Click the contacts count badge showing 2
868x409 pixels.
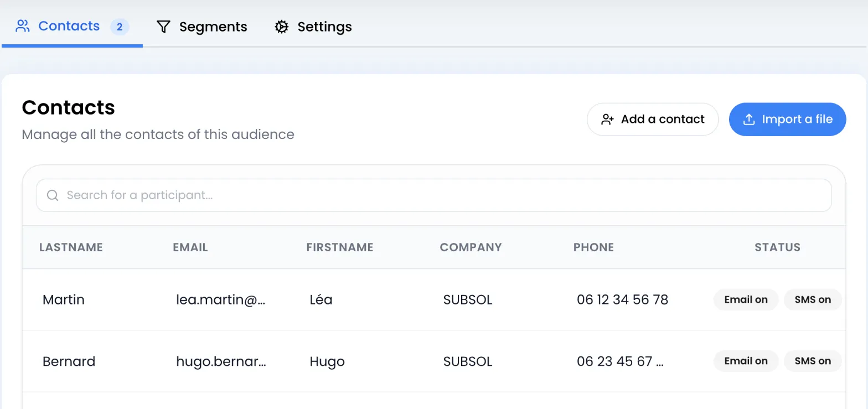coord(120,27)
